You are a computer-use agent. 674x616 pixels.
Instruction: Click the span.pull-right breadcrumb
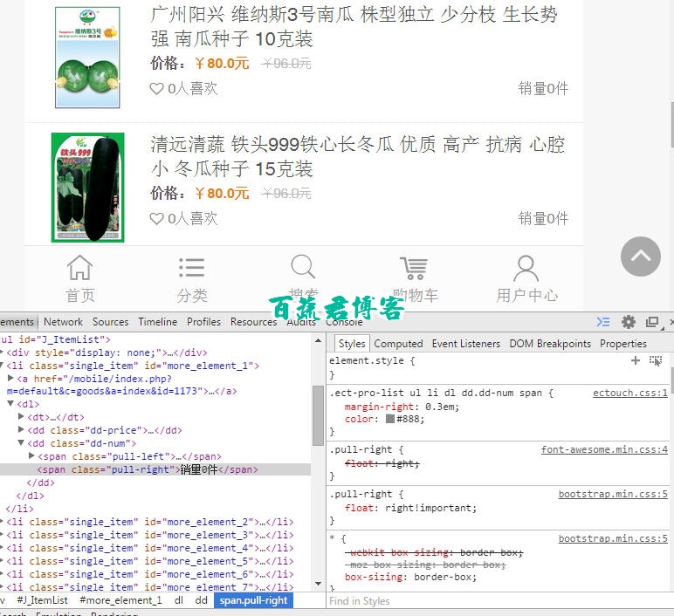point(253,600)
